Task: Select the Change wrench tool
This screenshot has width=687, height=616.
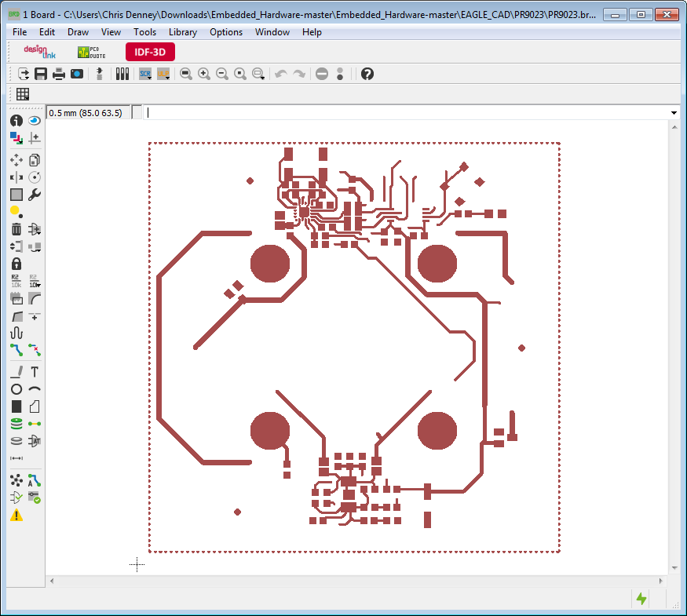Action: pyautogui.click(x=35, y=195)
